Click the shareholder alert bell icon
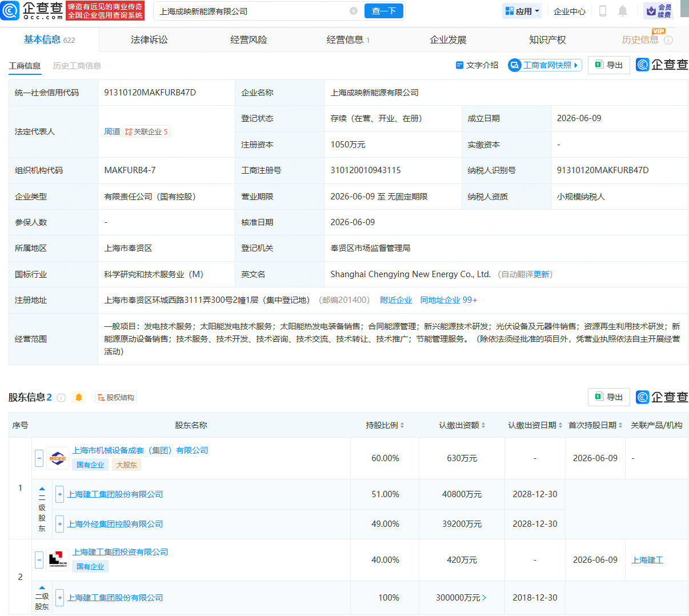Screen dimensions: 689x616 point(79,397)
